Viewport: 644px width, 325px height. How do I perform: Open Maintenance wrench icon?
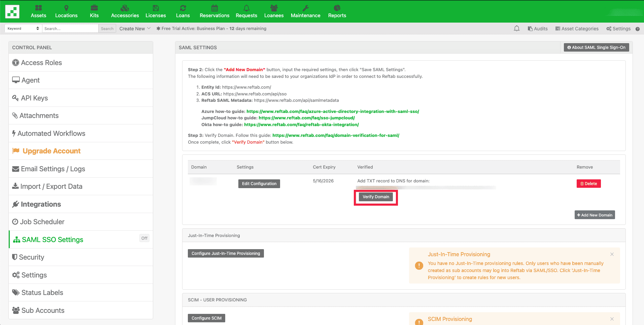click(306, 8)
